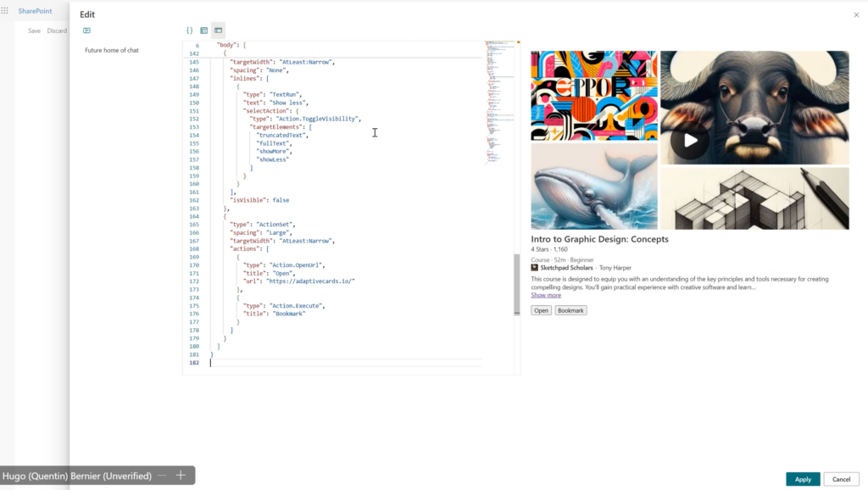
Task: Click the "Action.OpenUrl" type value
Action: tap(297, 265)
